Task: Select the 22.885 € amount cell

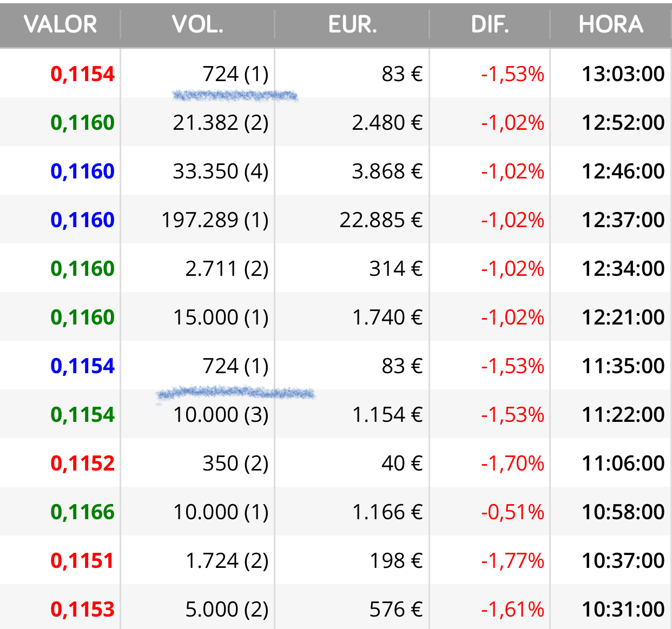Action: point(381,220)
